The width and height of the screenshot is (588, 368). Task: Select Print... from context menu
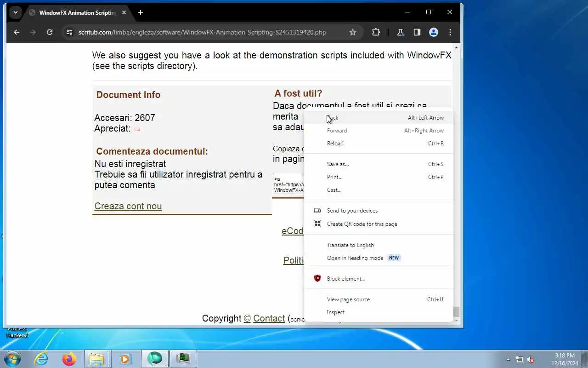[x=379, y=177]
